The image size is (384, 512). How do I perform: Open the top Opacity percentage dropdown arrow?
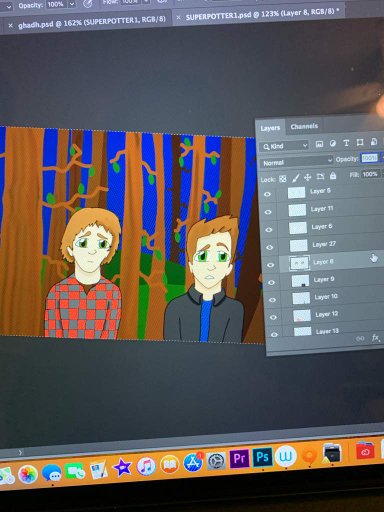click(72, 5)
